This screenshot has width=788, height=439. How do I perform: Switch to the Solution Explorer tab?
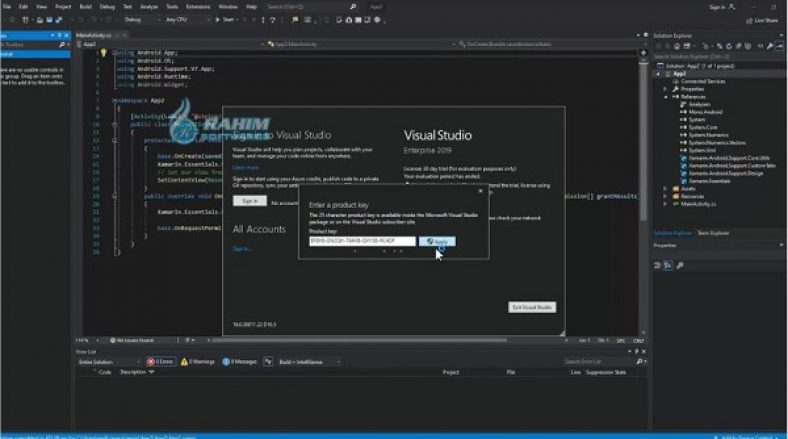pos(673,233)
